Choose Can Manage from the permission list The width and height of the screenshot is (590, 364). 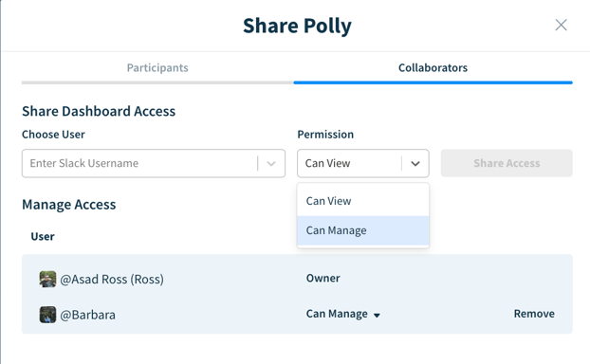pyautogui.click(x=362, y=230)
